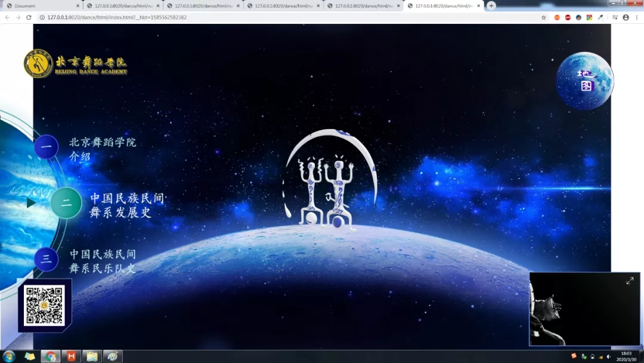Switch to the fourth browser tab
Screen dimensions: 644x363
coord(283,6)
